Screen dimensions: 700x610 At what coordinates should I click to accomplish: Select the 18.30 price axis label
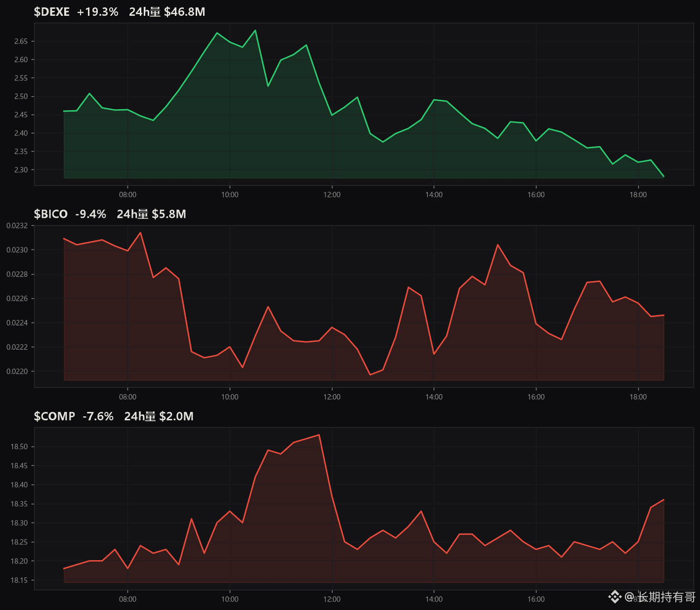[19, 523]
